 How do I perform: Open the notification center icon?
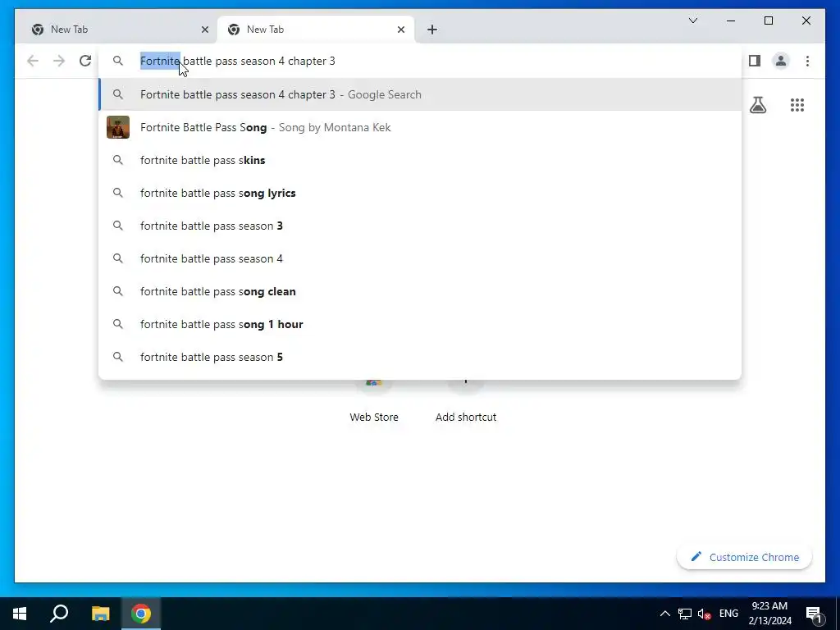[x=815, y=614]
